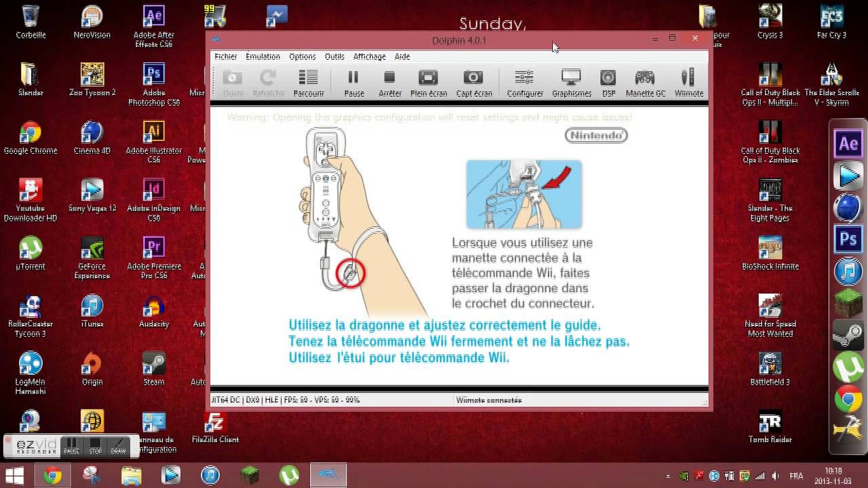868x488 pixels.
Task: Click ezvid recorder PAUSE button
Action: tap(71, 445)
